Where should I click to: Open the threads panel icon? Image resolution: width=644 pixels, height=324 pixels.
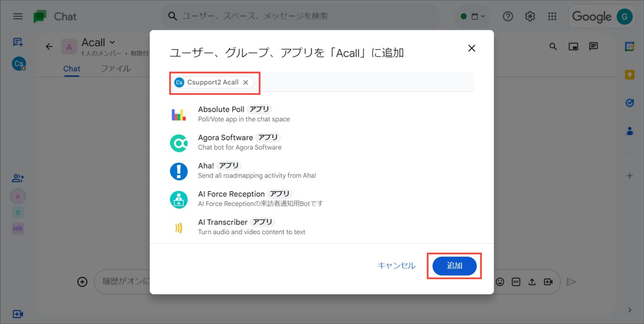[593, 46]
